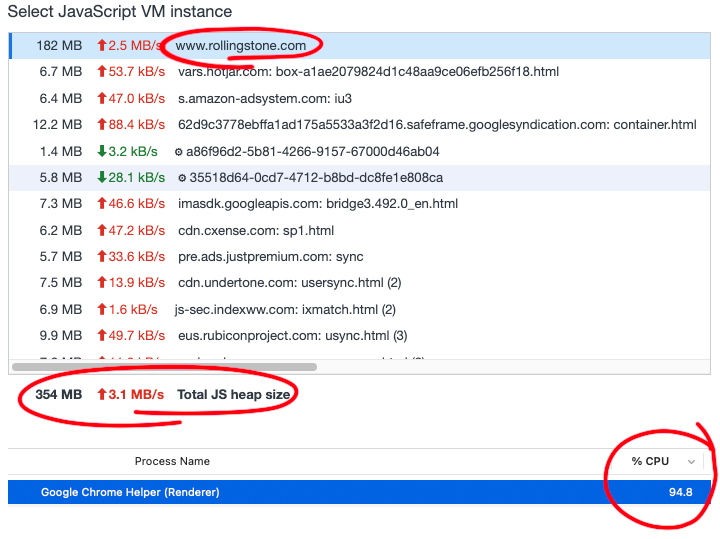Click the 94.8 CPU value
The width and height of the screenshot is (720, 539).
pos(681,492)
